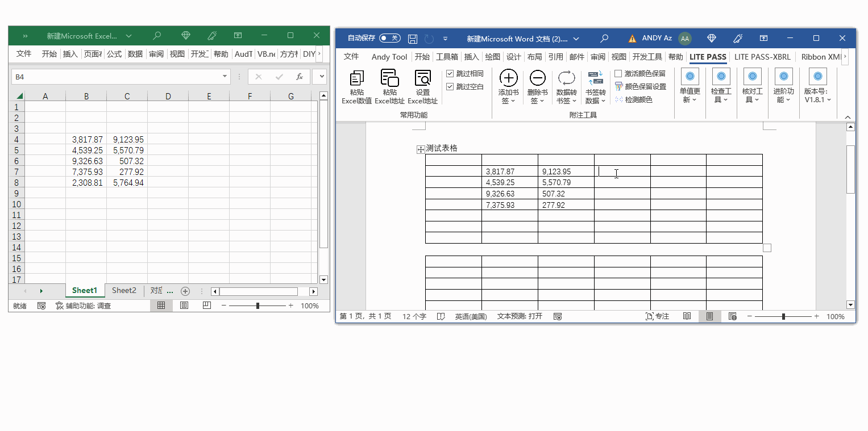868x431 pixels.
Task: Expand the Excel Name Box dropdown
Action: (225, 77)
